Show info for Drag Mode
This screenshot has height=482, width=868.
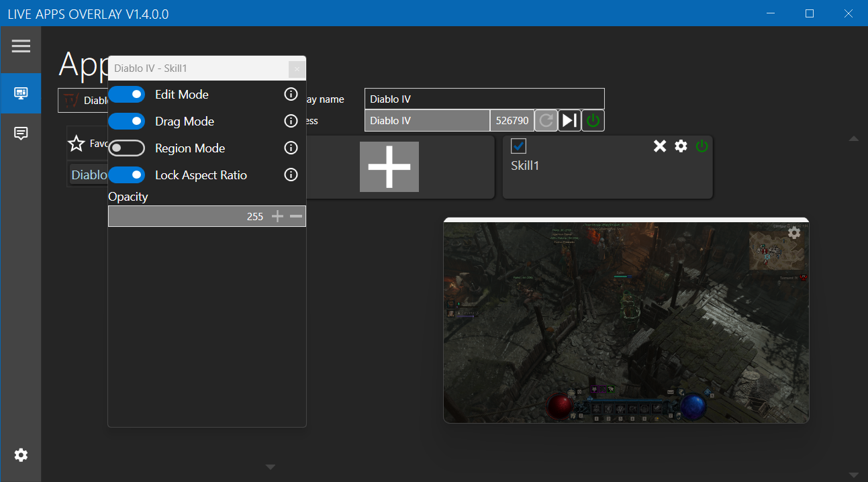[291, 122]
